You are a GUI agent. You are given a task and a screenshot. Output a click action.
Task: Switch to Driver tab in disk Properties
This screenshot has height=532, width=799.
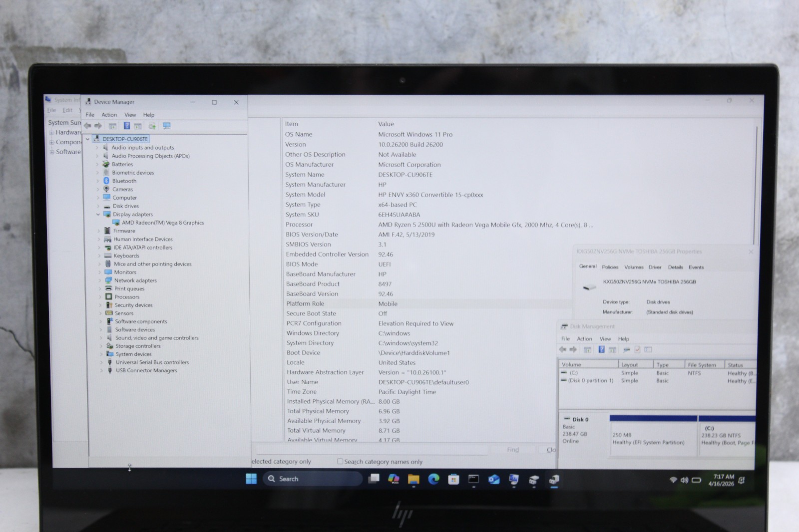click(x=655, y=267)
